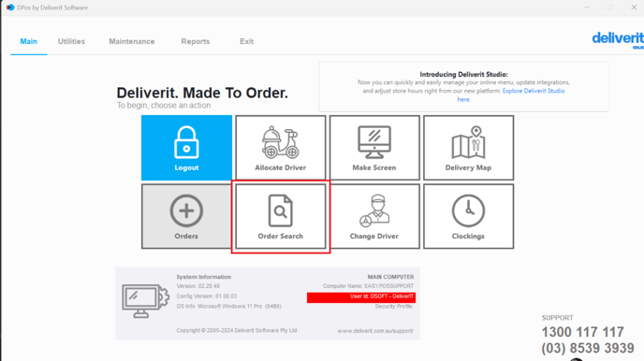Screen dimensions: 644x361
Task: Open Allocate Driver scooter tile
Action: [281, 148]
